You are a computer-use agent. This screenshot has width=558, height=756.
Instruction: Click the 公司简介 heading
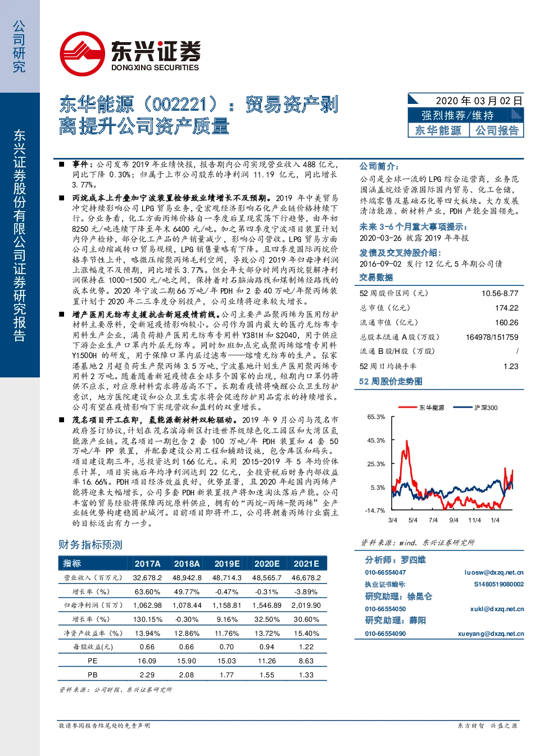coord(379,167)
